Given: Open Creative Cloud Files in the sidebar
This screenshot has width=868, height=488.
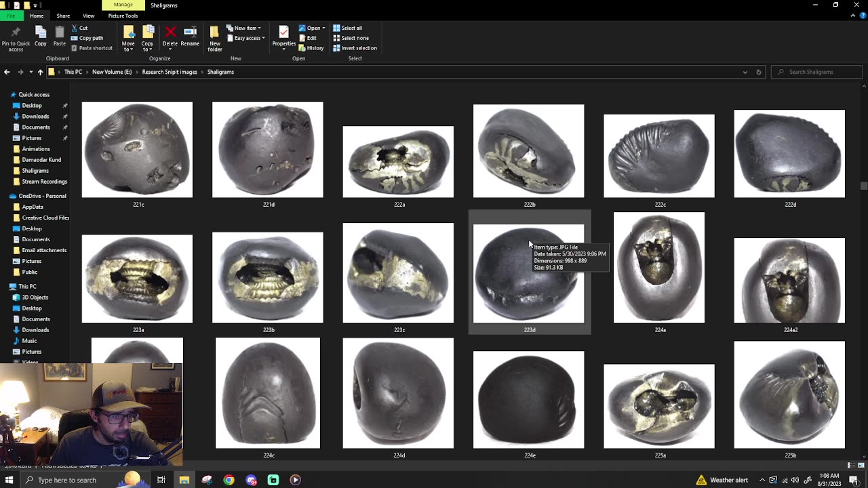Looking at the screenshot, I should pyautogui.click(x=45, y=218).
